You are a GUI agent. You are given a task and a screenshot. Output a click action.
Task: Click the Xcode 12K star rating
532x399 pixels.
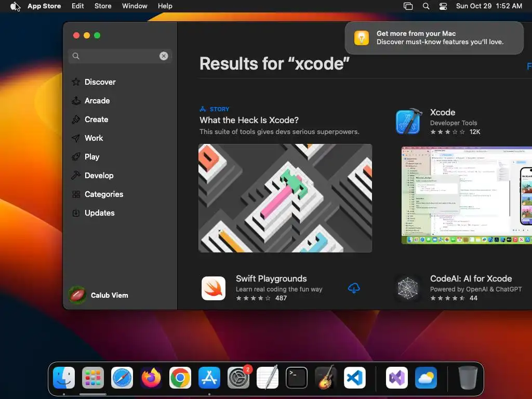tap(455, 132)
